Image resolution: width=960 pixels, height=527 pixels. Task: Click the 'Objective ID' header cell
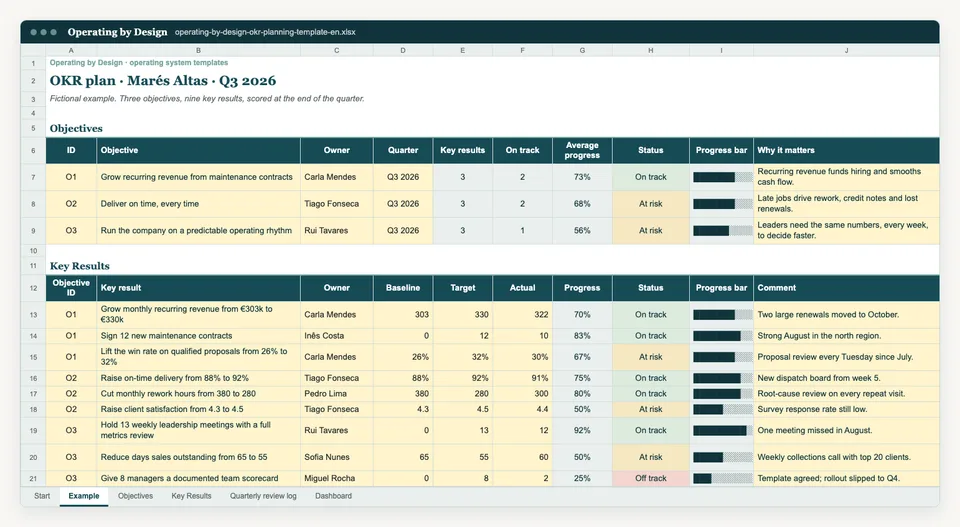(71, 288)
